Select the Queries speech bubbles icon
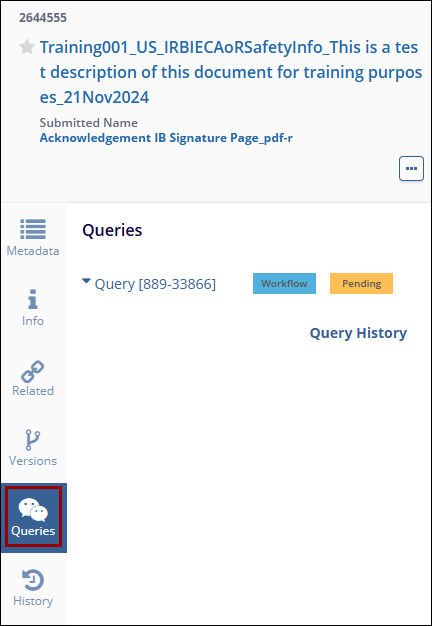The image size is (432, 626). pos(33,510)
